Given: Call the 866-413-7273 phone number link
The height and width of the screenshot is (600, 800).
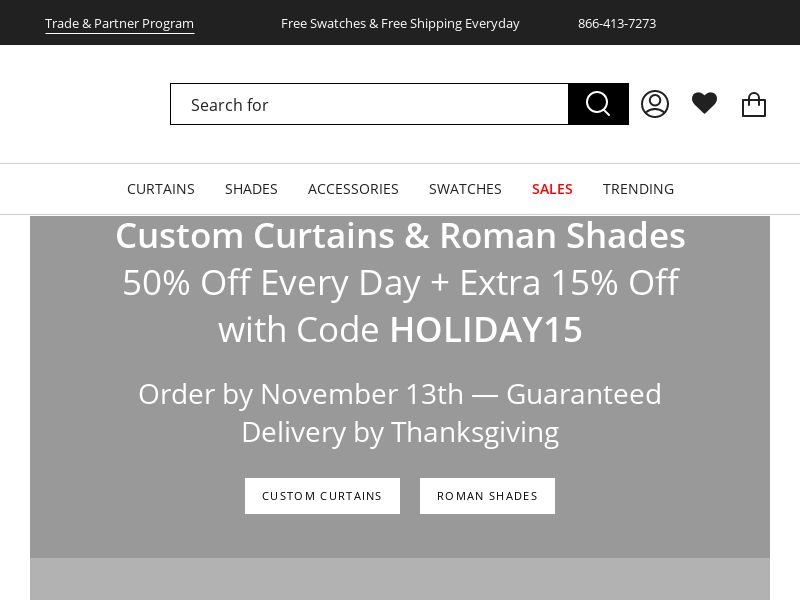Looking at the screenshot, I should tap(617, 23).
